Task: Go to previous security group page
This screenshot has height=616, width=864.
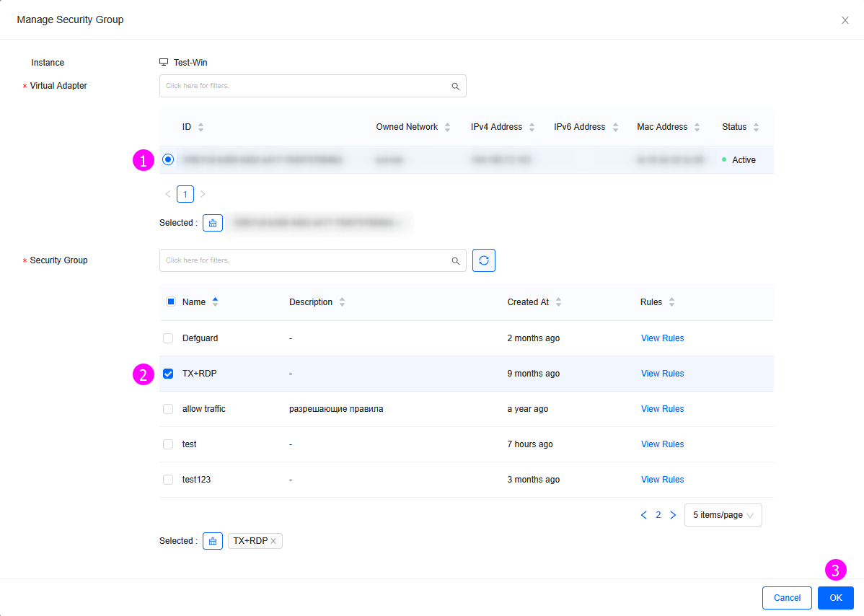Action: [x=643, y=515]
